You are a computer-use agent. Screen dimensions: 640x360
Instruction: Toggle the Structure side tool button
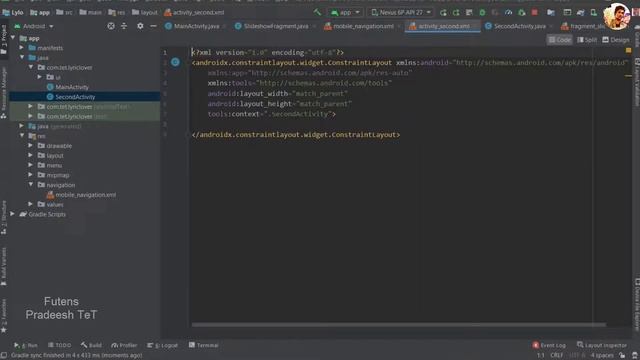tap(4, 218)
